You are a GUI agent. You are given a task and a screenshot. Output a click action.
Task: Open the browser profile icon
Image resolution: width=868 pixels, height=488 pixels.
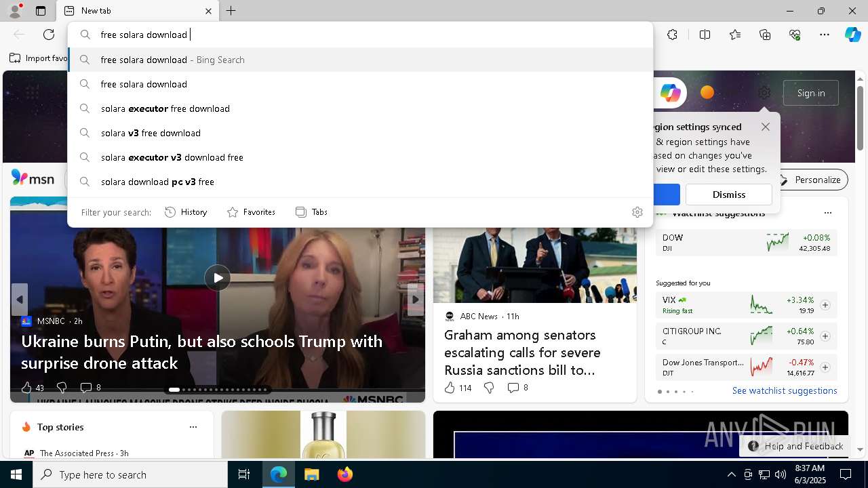[14, 11]
